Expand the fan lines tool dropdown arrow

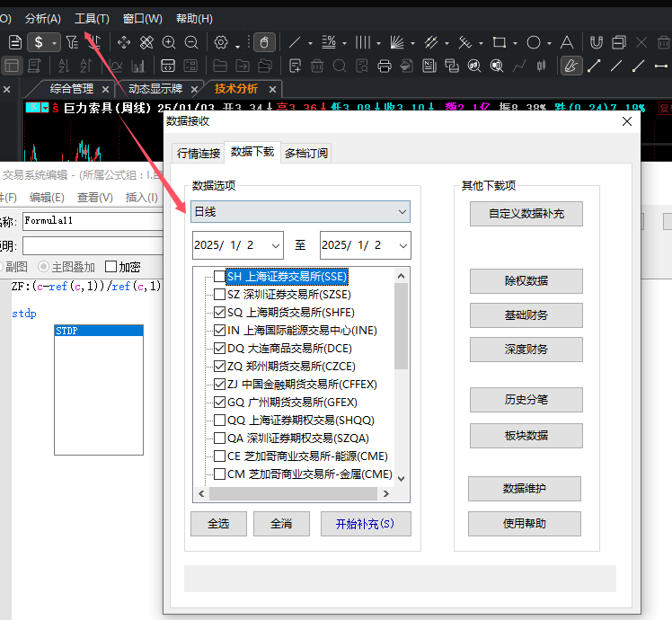(412, 43)
